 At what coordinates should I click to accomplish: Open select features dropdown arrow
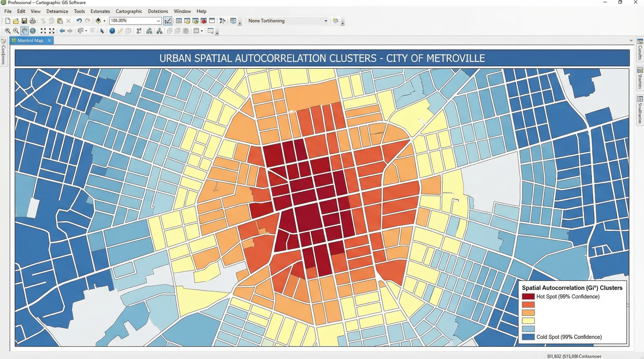coord(86,31)
